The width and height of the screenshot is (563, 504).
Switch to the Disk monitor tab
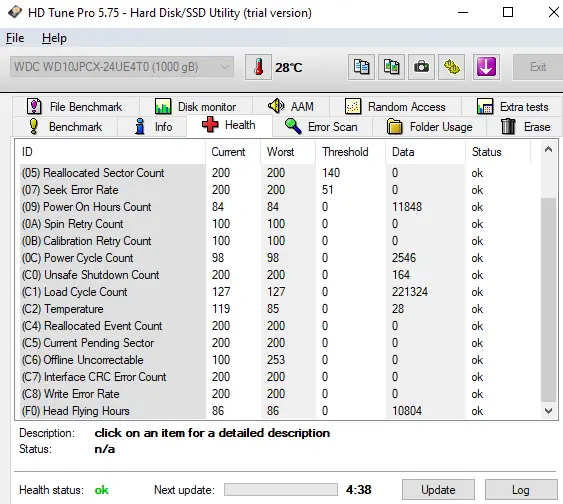point(196,107)
